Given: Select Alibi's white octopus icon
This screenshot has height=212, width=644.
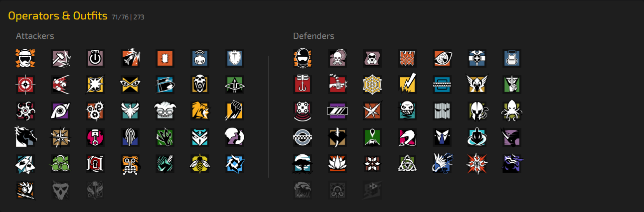Looking at the screenshot, I should pos(512,110).
